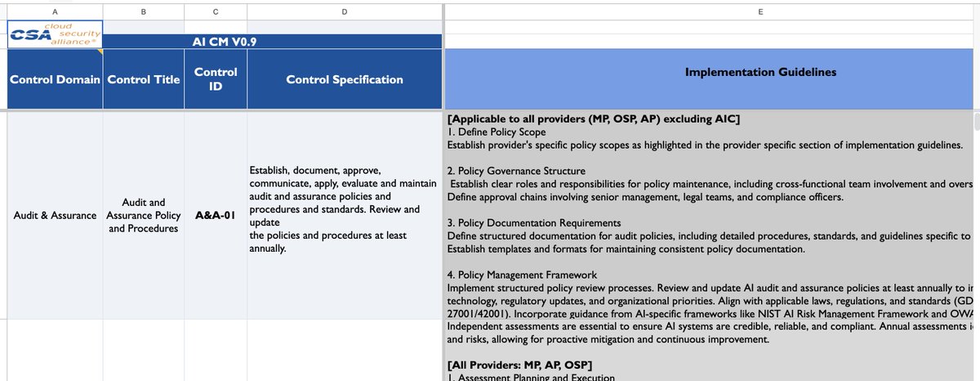Viewport: 980px width, 381px height.
Task: Click the Control Title header cell
Action: click(x=144, y=79)
